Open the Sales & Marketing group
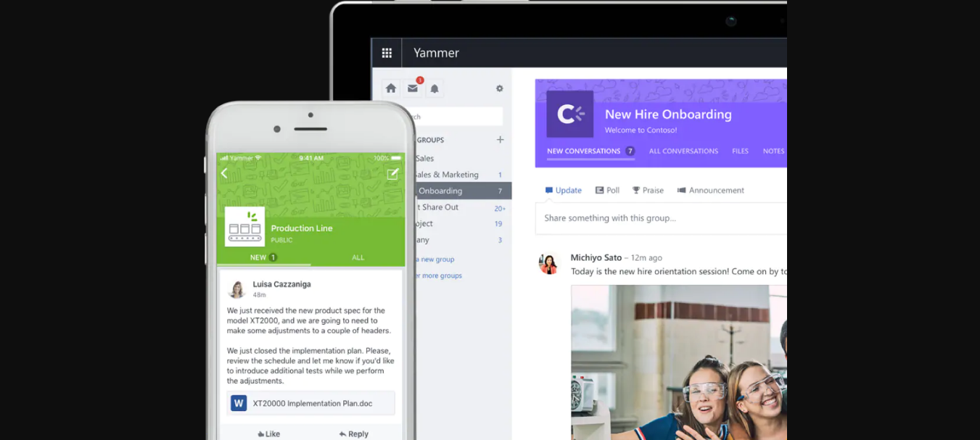The image size is (980, 440). tap(447, 175)
